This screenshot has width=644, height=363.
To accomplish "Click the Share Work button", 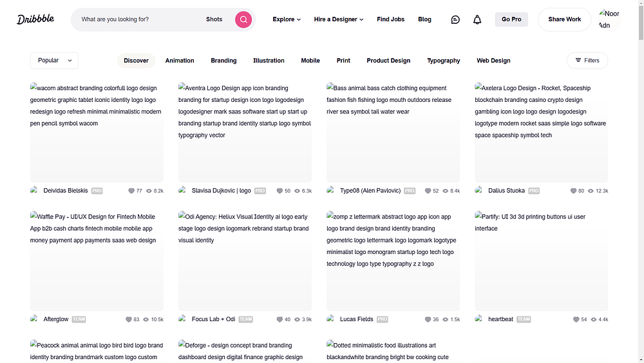I will click(x=564, y=19).
